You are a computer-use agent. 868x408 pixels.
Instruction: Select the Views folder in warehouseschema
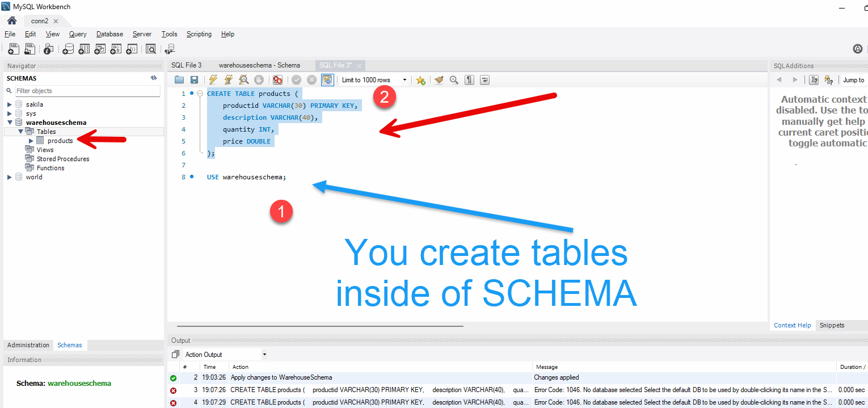(45, 150)
